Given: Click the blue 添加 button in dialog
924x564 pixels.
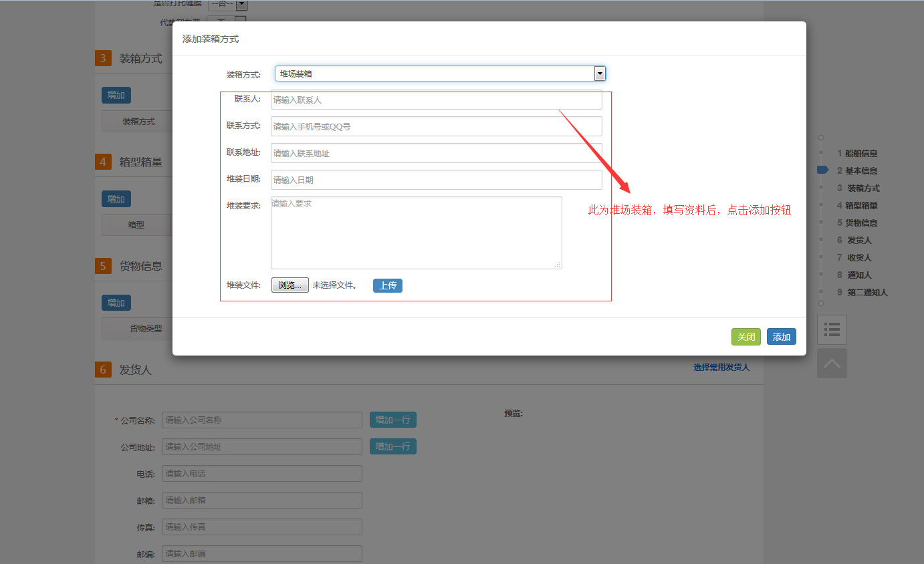Looking at the screenshot, I should (781, 337).
